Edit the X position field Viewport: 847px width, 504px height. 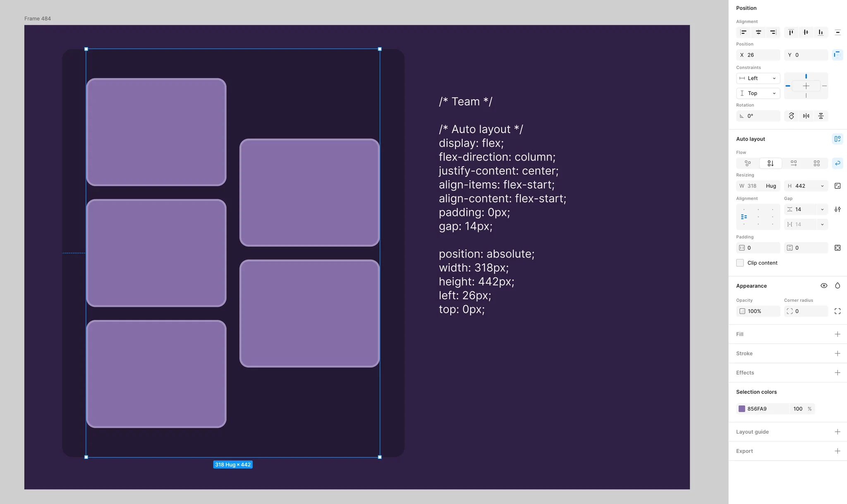click(758, 55)
